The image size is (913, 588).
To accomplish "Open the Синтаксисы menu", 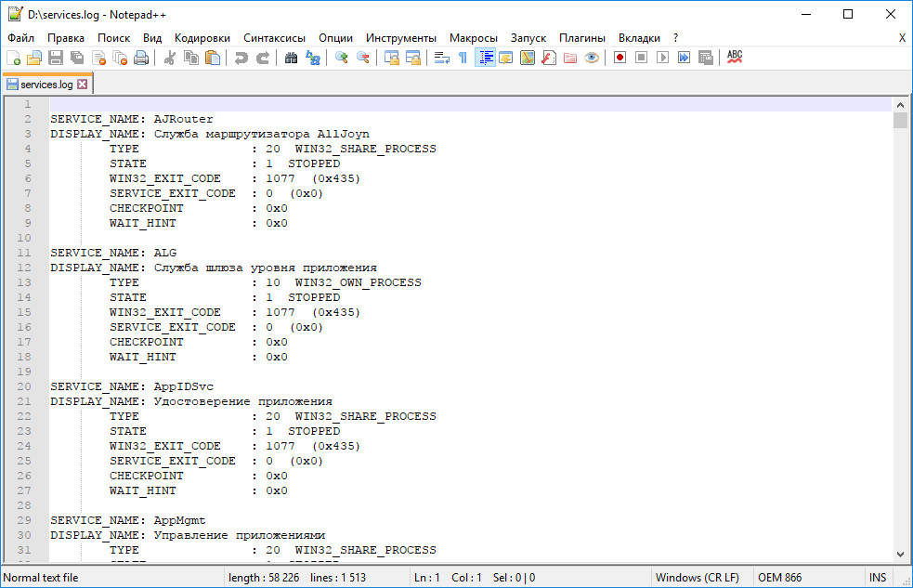I will coord(274,38).
